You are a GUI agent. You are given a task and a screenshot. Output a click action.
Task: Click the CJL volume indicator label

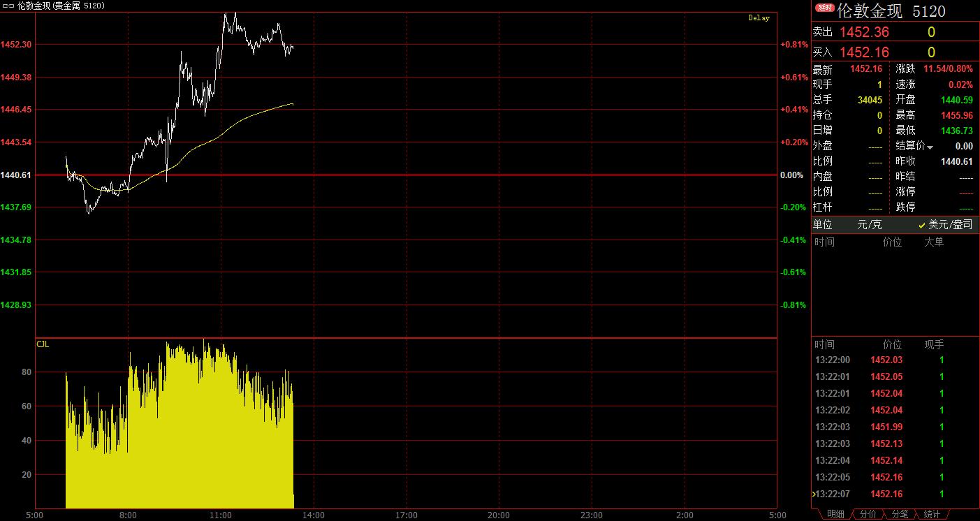click(x=43, y=344)
